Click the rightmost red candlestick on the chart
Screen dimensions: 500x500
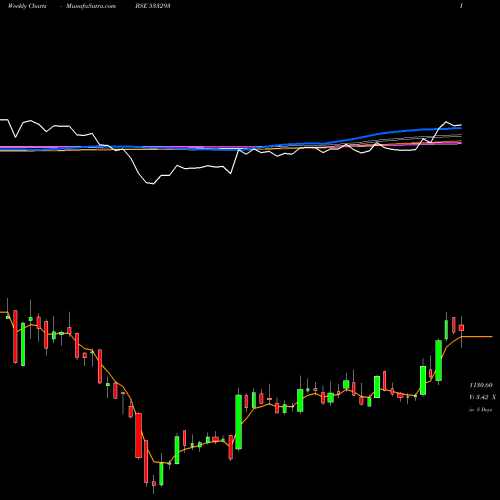pyautogui.click(x=461, y=328)
